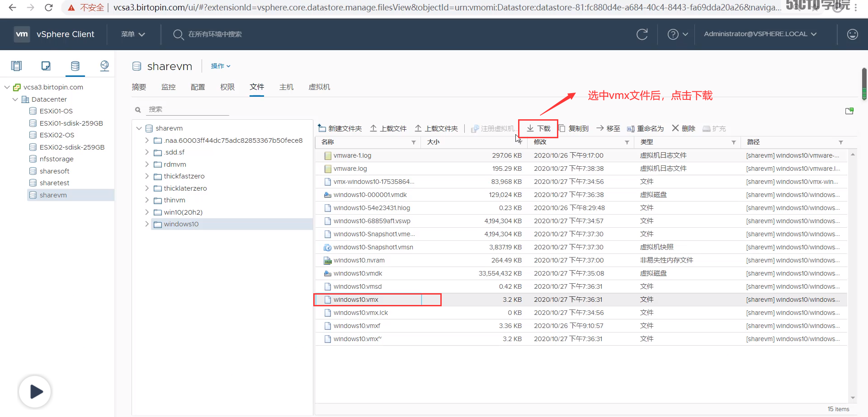Click the filter icon on Path column
Screen dimensions: 868x417
(x=841, y=142)
